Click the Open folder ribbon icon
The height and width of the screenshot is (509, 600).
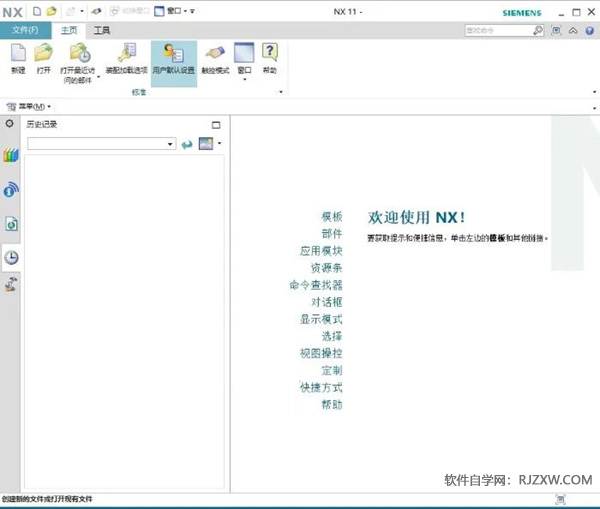[43, 53]
